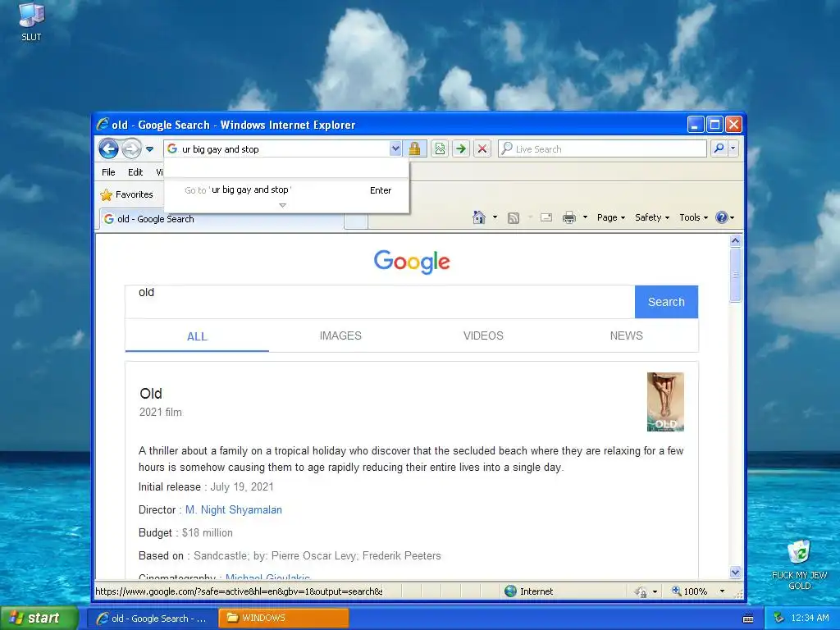840x630 pixels.
Task: Expand the address bar history dropdown arrow
Action: tap(395, 149)
